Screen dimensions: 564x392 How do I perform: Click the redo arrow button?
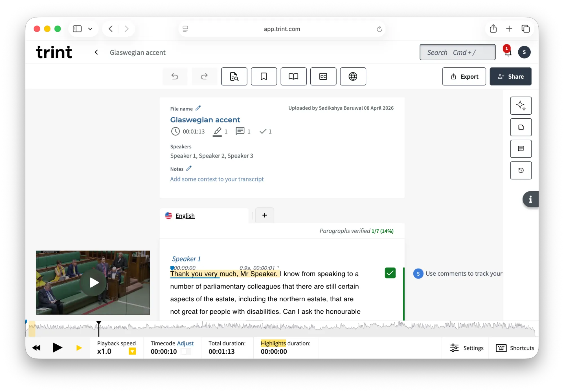(x=204, y=76)
